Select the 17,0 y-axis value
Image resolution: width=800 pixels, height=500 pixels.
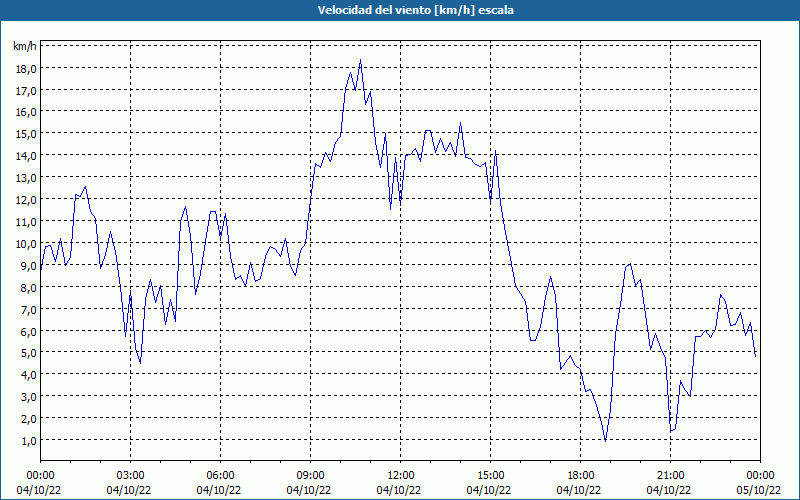coord(26,91)
